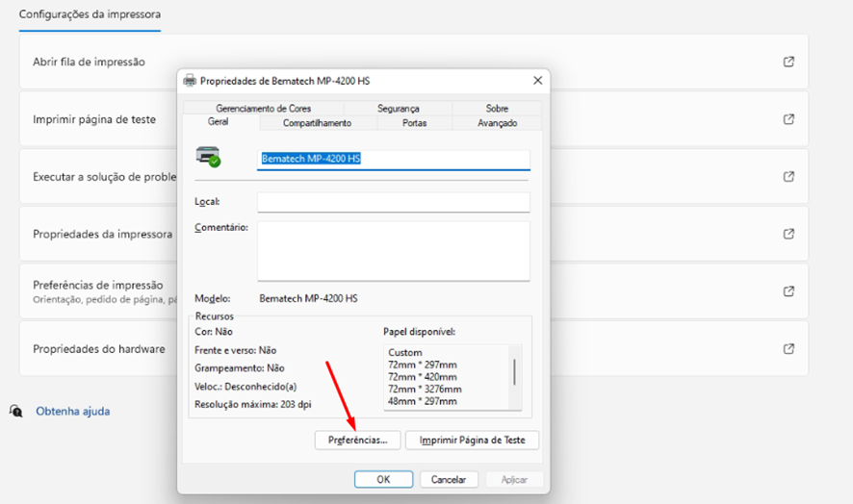The height and width of the screenshot is (504, 853).
Task: Focus the Comentário text box
Action: 394,251
